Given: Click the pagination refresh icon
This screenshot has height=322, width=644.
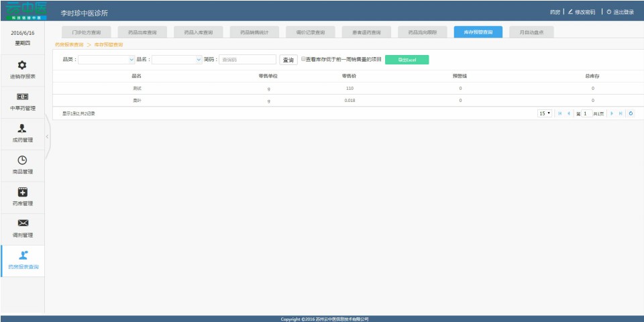Looking at the screenshot, I should pyautogui.click(x=631, y=113).
